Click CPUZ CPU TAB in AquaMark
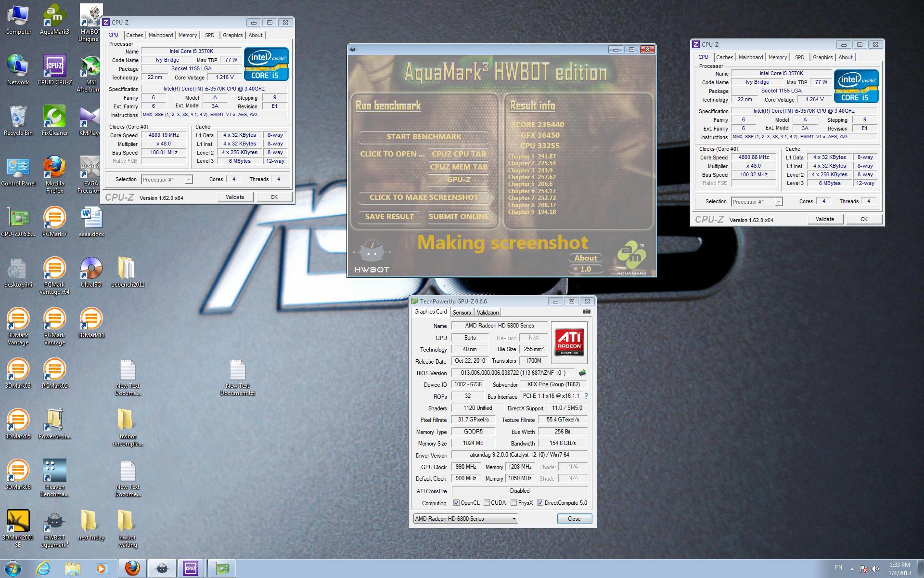 coord(459,154)
